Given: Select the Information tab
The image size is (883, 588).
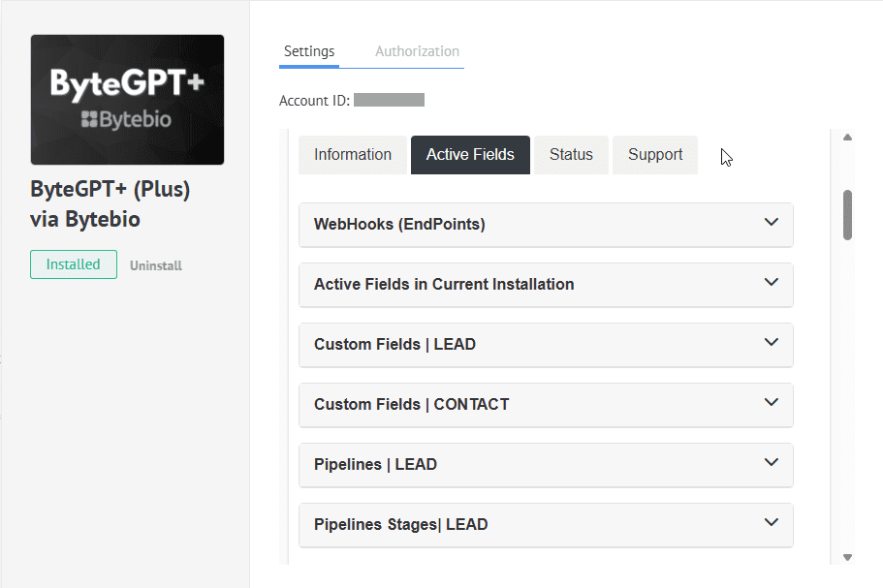Looking at the screenshot, I should [x=353, y=155].
